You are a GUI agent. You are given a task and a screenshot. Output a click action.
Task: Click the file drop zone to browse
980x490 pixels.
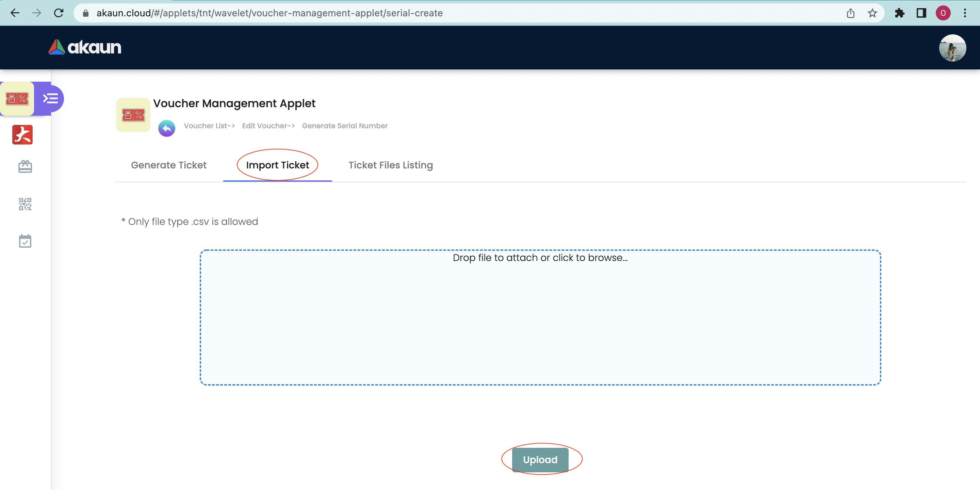click(540, 317)
